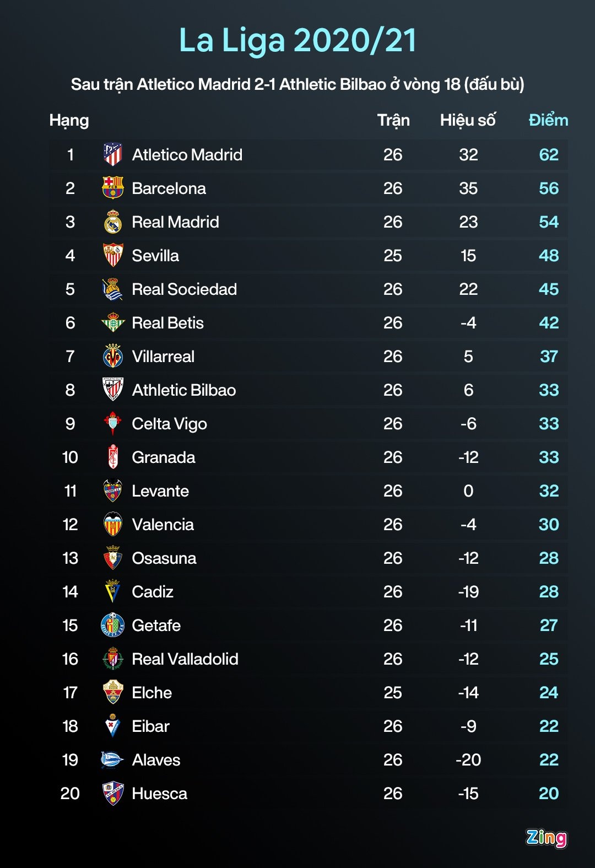
Task: Click the Getafe club crest
Action: click(x=113, y=626)
